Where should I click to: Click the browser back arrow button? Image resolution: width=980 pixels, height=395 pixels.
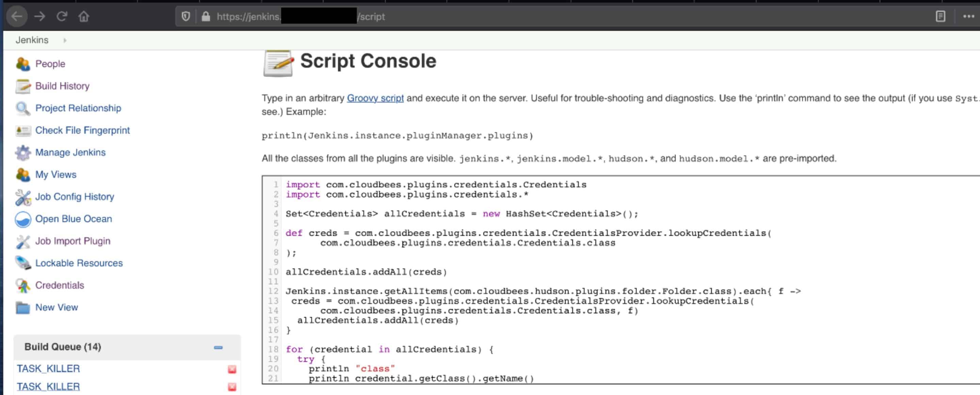(17, 16)
